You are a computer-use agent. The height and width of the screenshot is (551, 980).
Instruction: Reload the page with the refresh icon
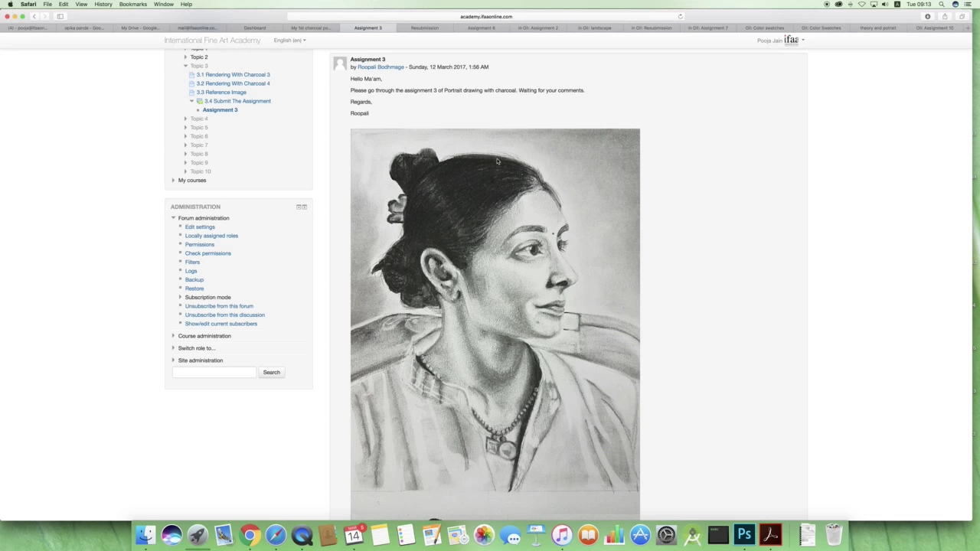click(680, 16)
